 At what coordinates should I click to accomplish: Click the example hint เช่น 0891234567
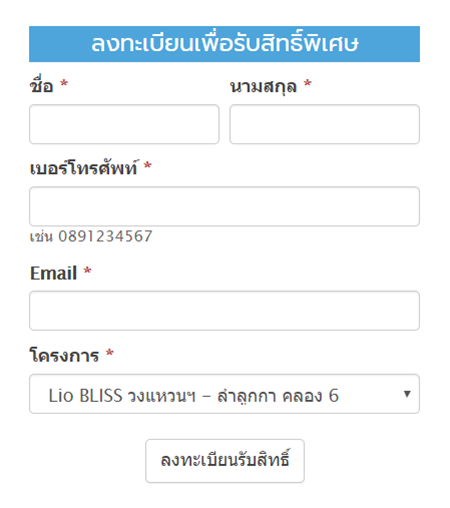point(91,236)
